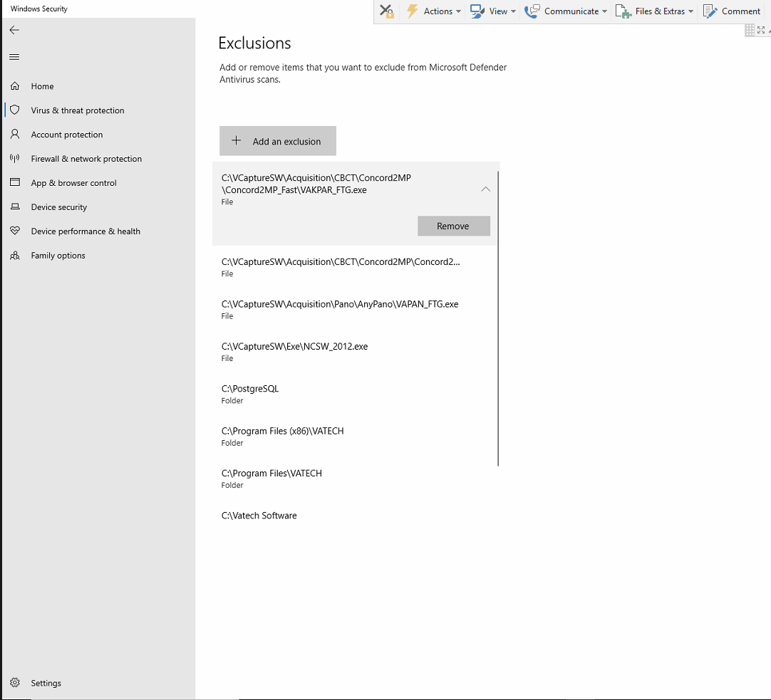Select the C:\Program Files\VATECH exclusion
771x700 pixels.
355,479
